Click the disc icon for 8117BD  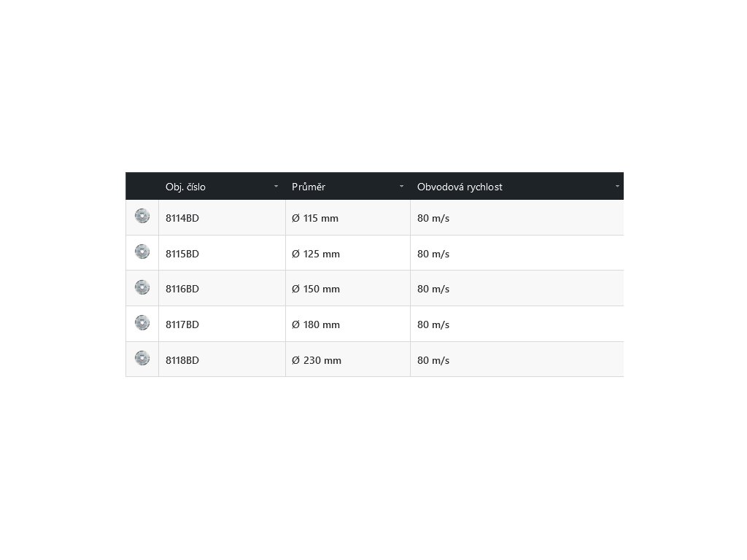click(x=142, y=322)
